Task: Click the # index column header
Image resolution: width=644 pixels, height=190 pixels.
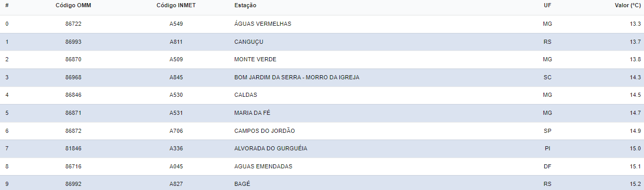Action: coord(7,5)
